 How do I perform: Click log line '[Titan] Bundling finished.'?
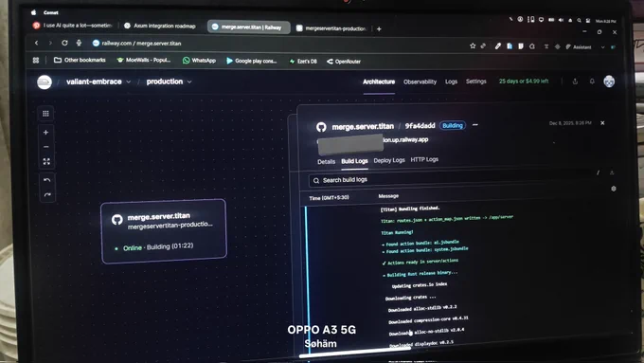click(409, 209)
